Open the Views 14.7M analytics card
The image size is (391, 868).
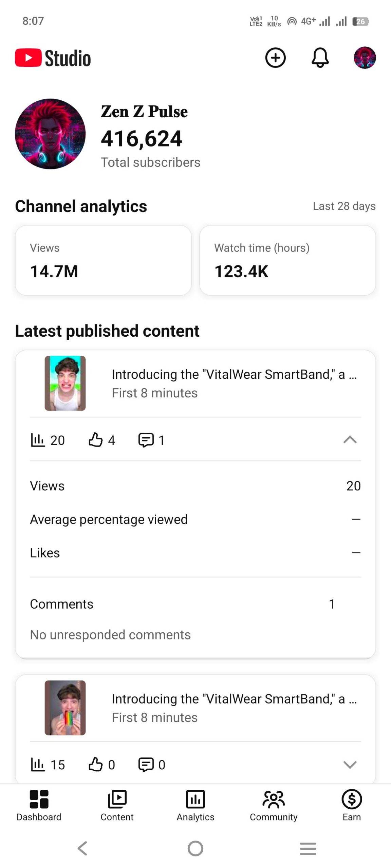103,260
